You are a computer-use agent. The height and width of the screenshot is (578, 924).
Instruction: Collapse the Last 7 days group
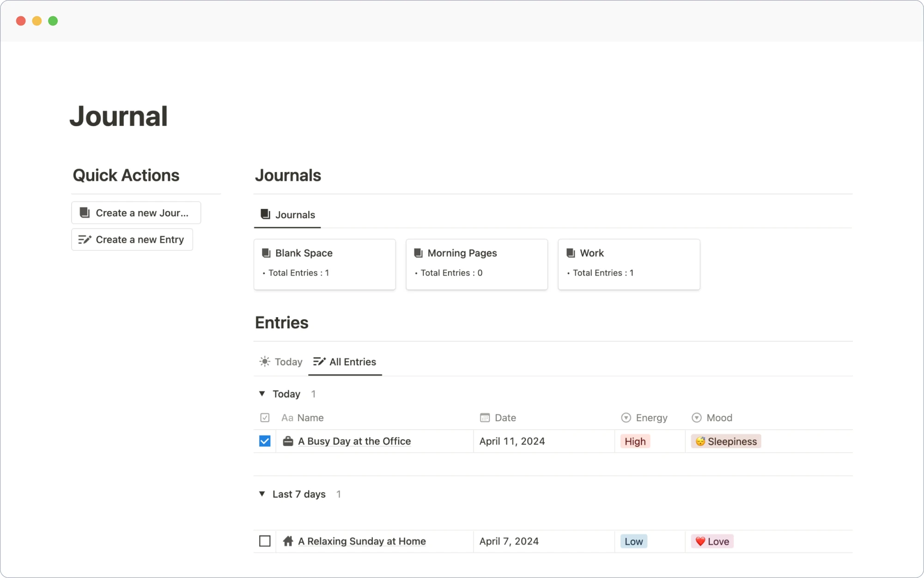(x=262, y=494)
